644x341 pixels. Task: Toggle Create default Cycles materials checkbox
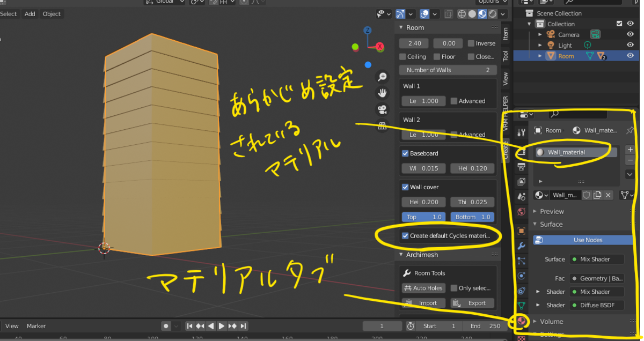coord(405,236)
